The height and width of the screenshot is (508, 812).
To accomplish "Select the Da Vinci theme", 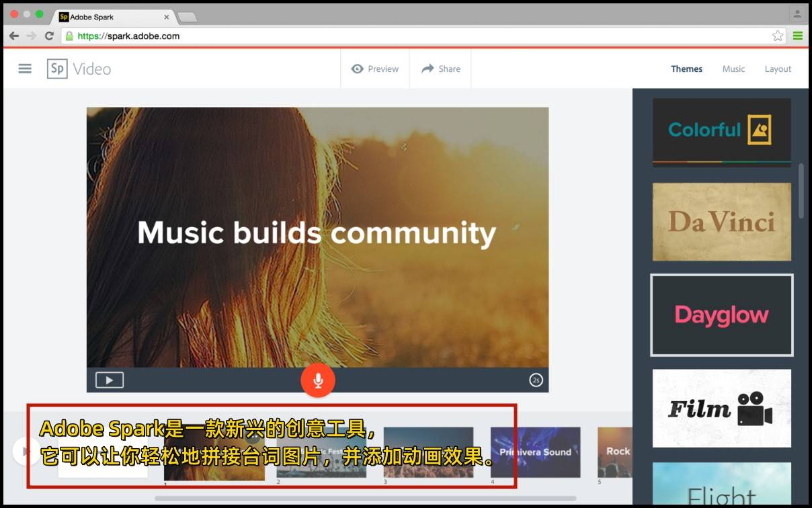I will (721, 221).
